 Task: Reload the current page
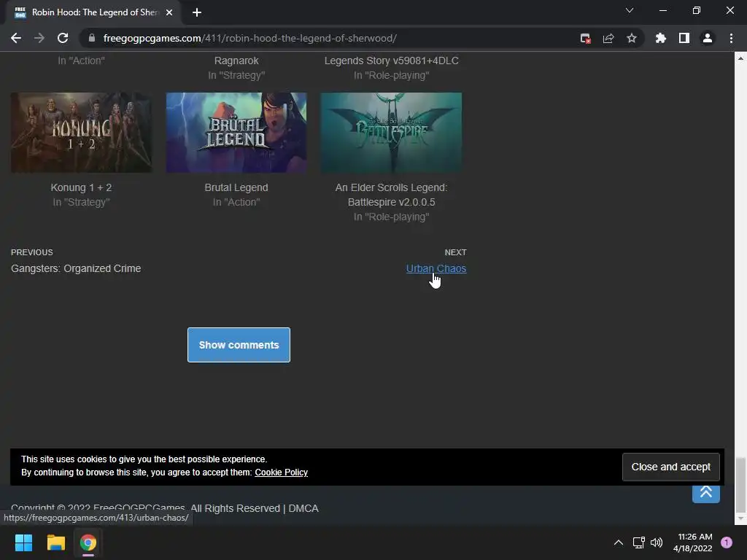63,38
